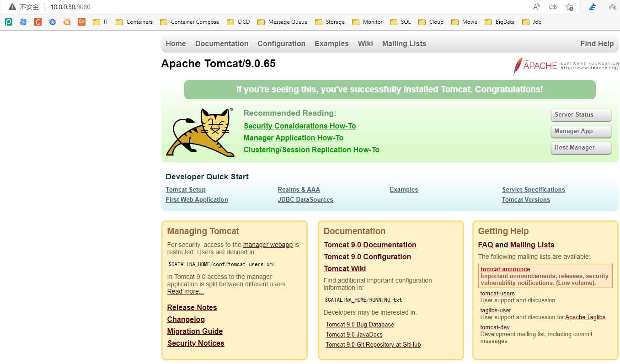Screen dimensions: 620x364
Task: Open Examples in Tomcat navigation bar
Action: pos(331,43)
